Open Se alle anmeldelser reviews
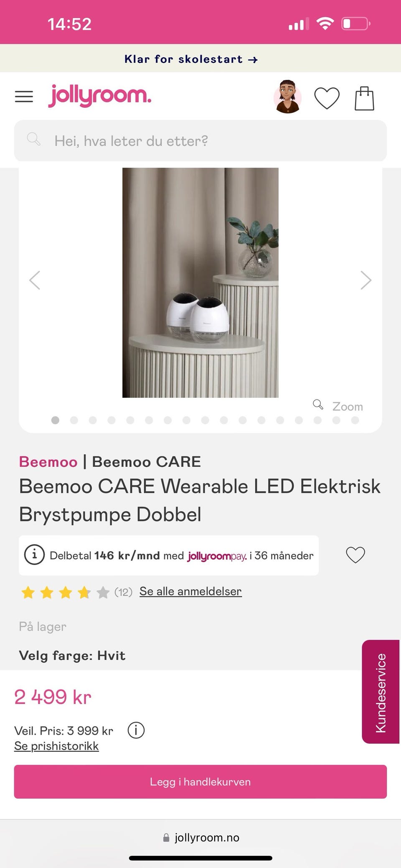Viewport: 401px width, 868px height. 190,591
